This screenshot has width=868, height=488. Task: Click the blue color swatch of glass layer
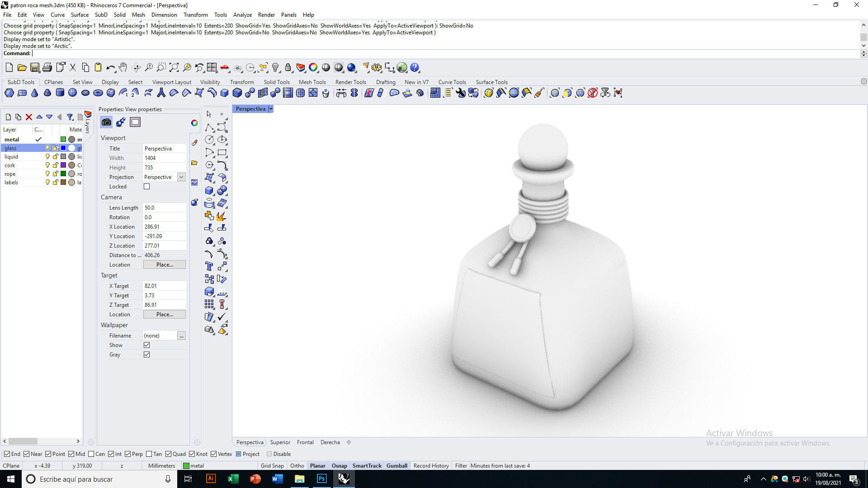[x=63, y=148]
